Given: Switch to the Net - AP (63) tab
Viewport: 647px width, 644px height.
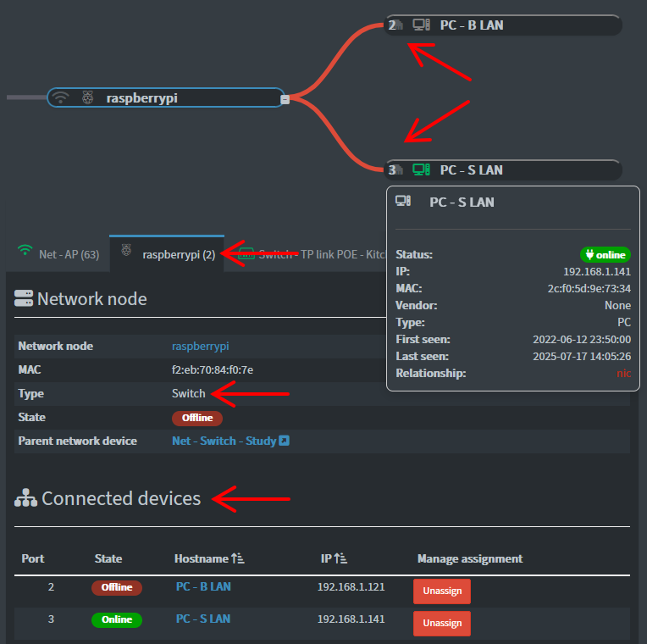Looking at the screenshot, I should click(x=59, y=253).
